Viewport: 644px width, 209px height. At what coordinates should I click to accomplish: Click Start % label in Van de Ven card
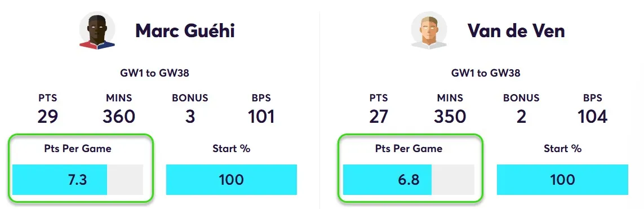coord(562,149)
